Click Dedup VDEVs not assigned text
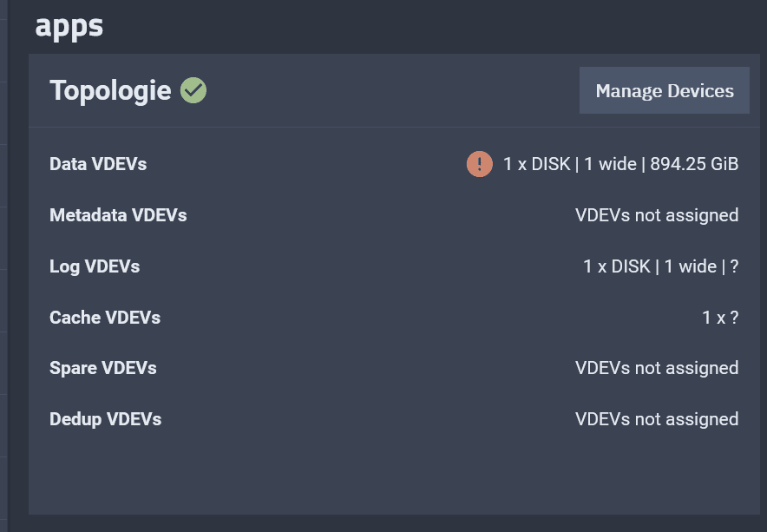Image resolution: width=767 pixels, height=532 pixels. tap(657, 419)
